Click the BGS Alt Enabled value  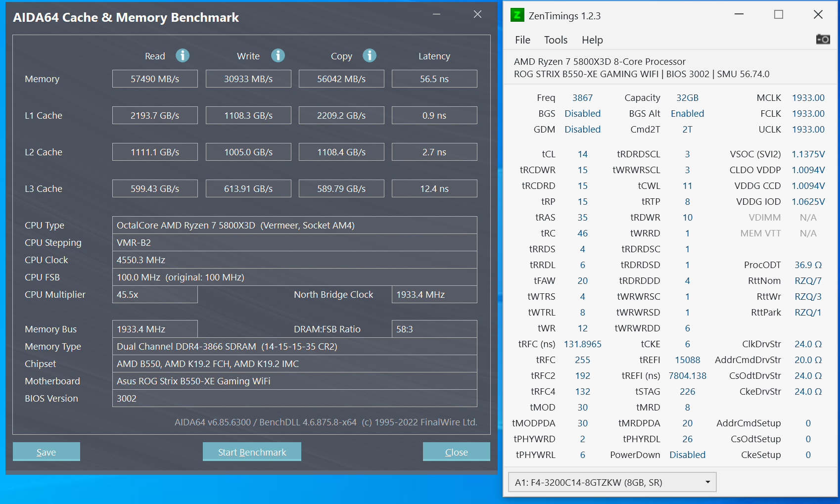pyautogui.click(x=688, y=114)
